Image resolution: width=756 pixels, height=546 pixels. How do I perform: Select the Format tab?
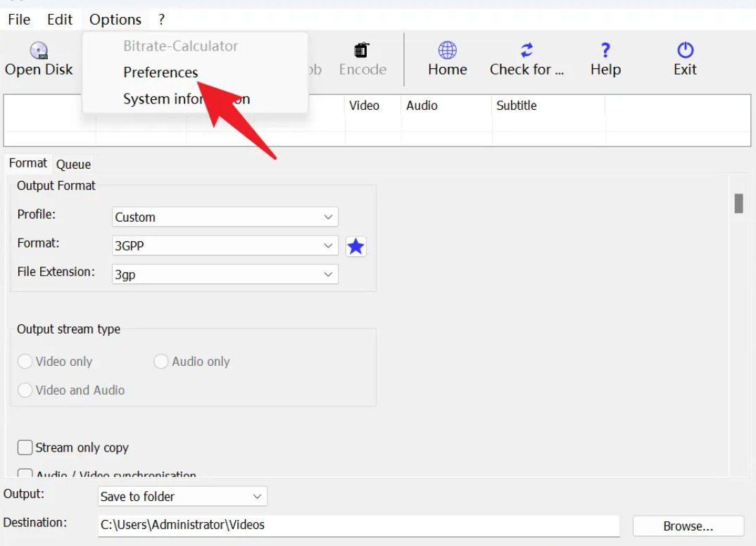pyautogui.click(x=28, y=163)
